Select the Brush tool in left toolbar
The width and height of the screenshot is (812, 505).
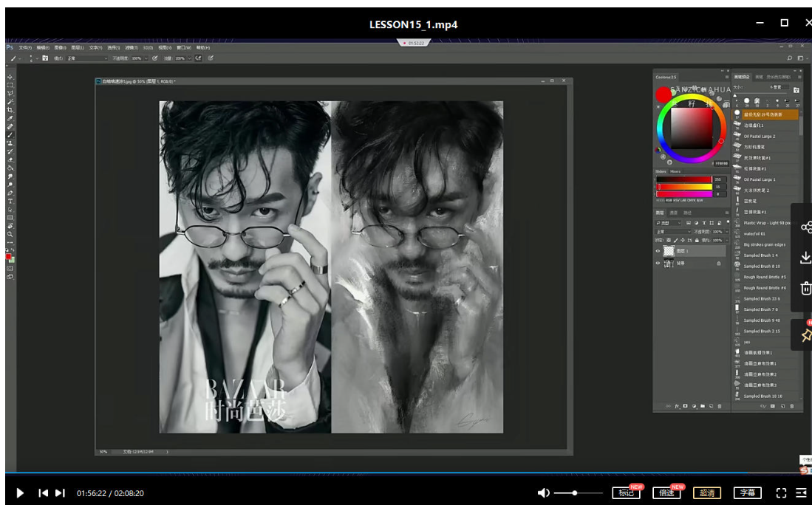pyautogui.click(x=10, y=134)
